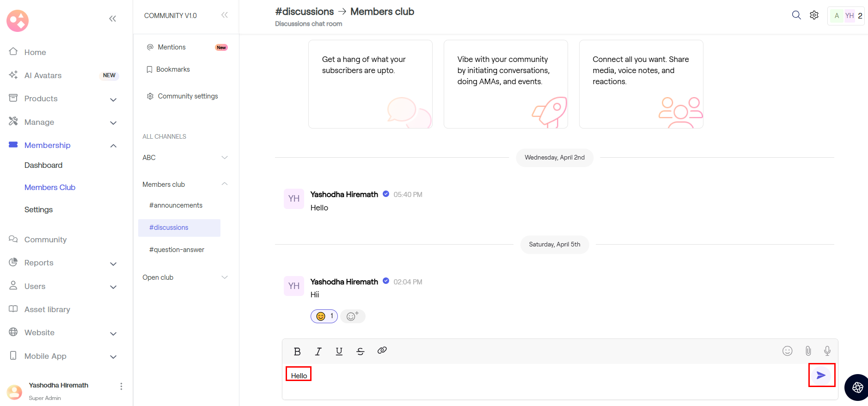
Task: Open Community settings
Action: [x=188, y=96]
